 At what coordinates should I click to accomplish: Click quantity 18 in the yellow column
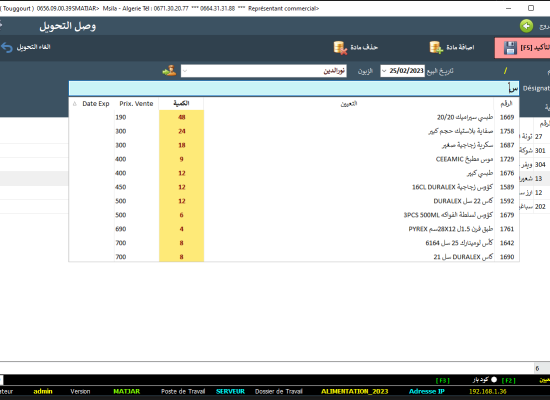(181, 145)
